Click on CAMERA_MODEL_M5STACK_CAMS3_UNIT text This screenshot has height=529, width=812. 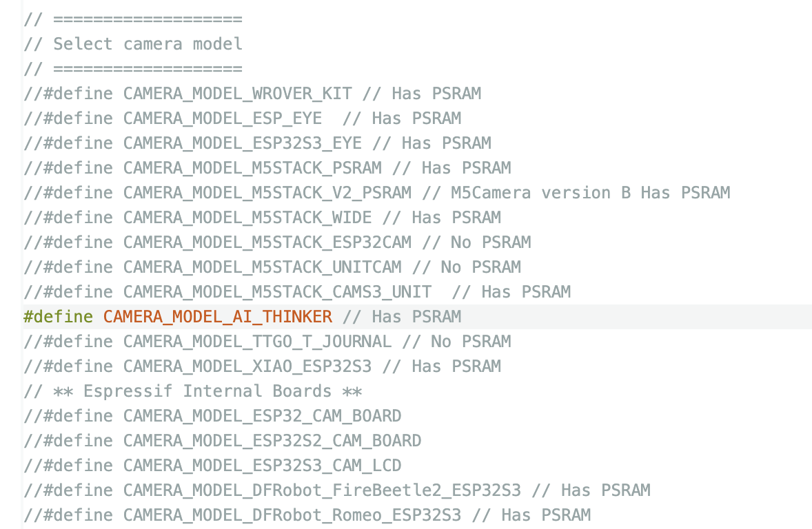[277, 292]
